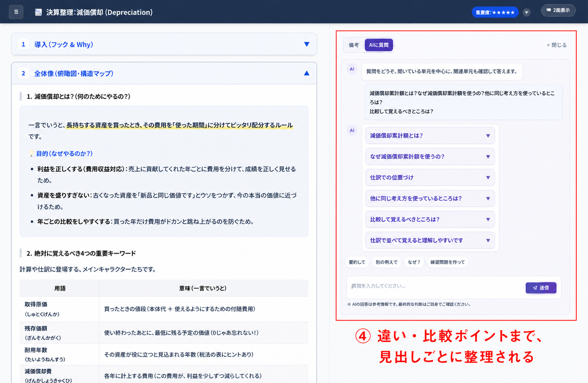The width and height of the screenshot is (588, 383).
Task: Click the AI avatar beside accordion answers
Action: (x=352, y=131)
